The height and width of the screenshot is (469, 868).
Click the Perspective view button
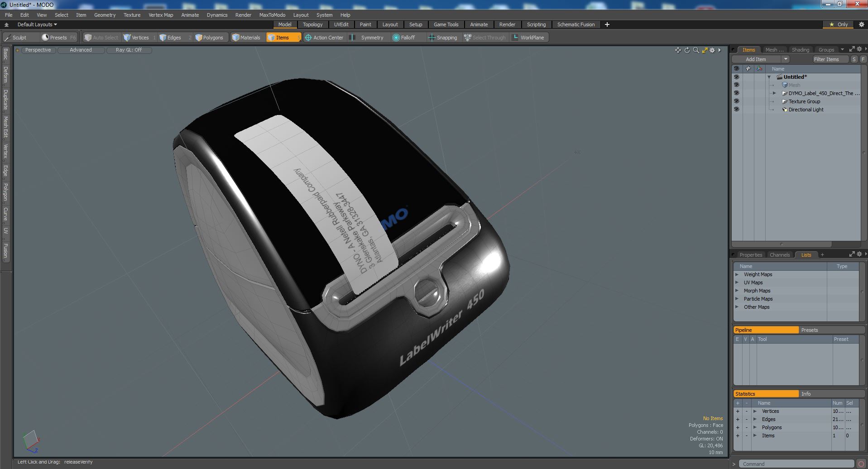point(38,50)
